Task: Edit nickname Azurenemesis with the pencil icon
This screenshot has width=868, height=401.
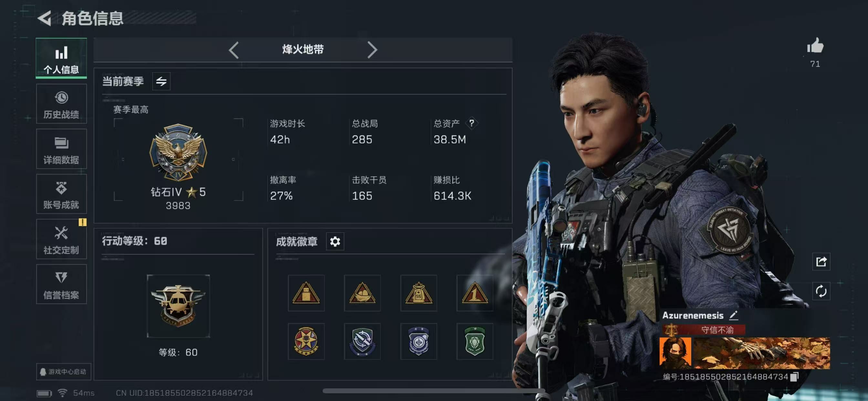Action: (x=734, y=315)
